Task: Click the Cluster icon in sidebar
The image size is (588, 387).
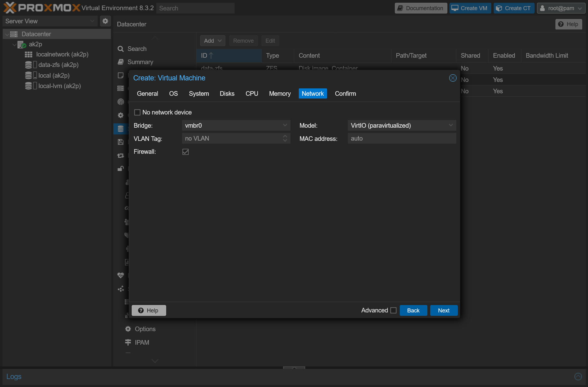Action: [121, 88]
